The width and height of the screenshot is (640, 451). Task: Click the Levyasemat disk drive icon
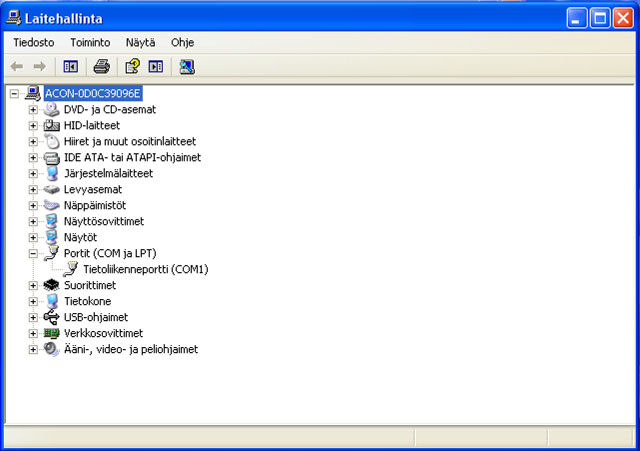pos(51,189)
